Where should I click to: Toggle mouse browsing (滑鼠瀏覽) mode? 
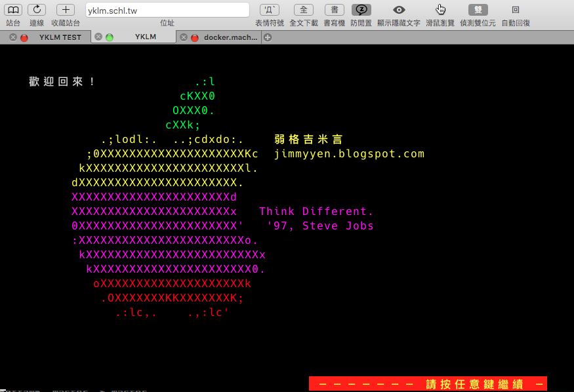click(440, 10)
